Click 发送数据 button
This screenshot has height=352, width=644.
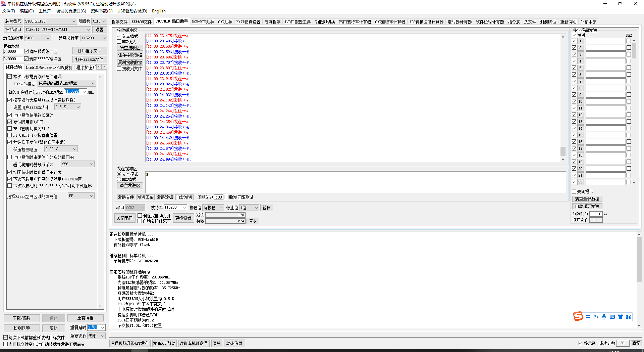pyautogui.click(x=165, y=197)
